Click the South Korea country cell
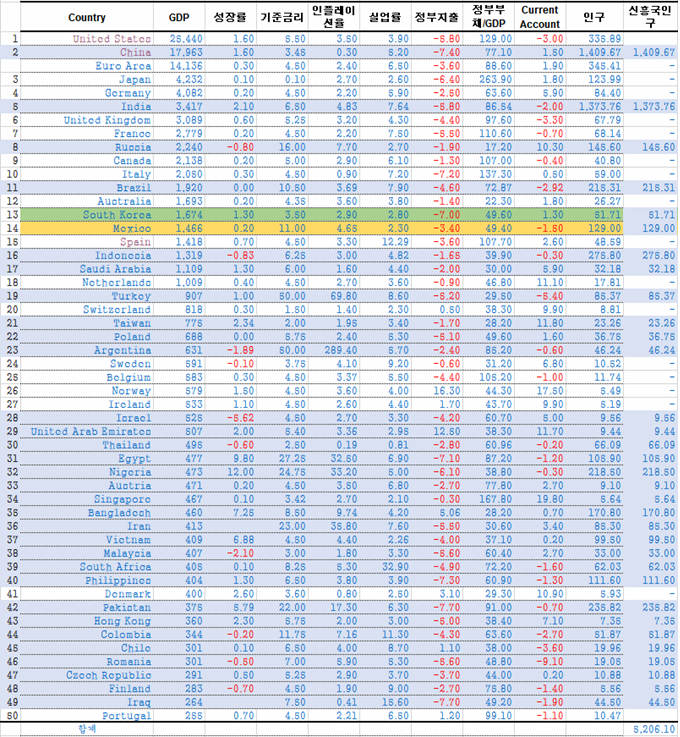The width and height of the screenshot is (680, 737). click(86, 215)
